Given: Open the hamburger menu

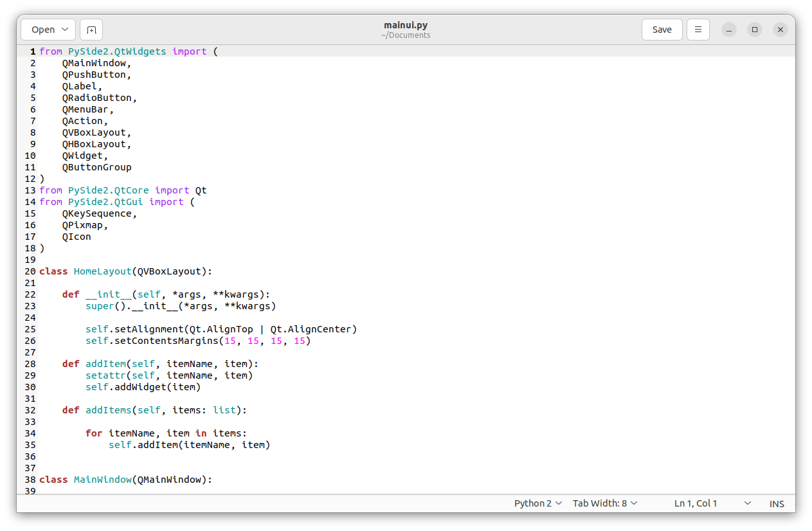Looking at the screenshot, I should coord(698,30).
